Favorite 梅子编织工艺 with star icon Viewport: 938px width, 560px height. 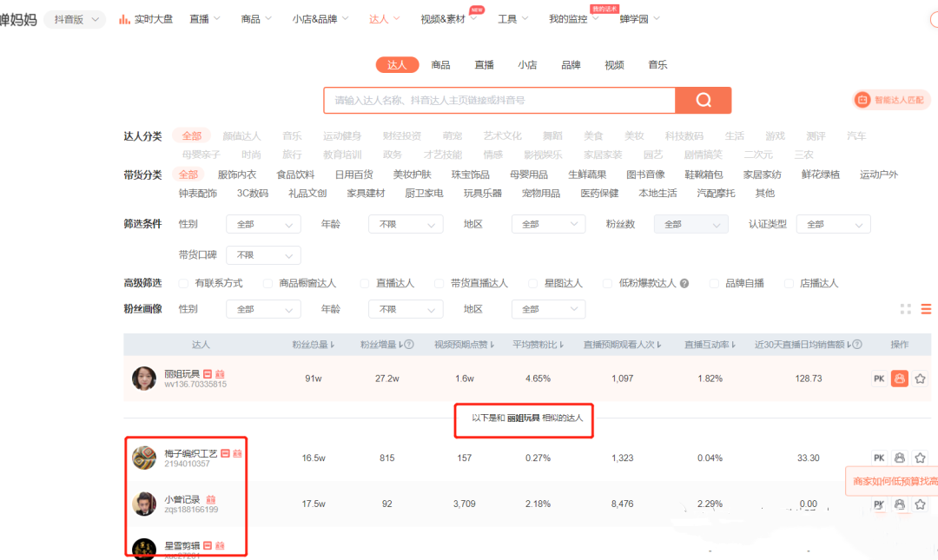point(920,458)
